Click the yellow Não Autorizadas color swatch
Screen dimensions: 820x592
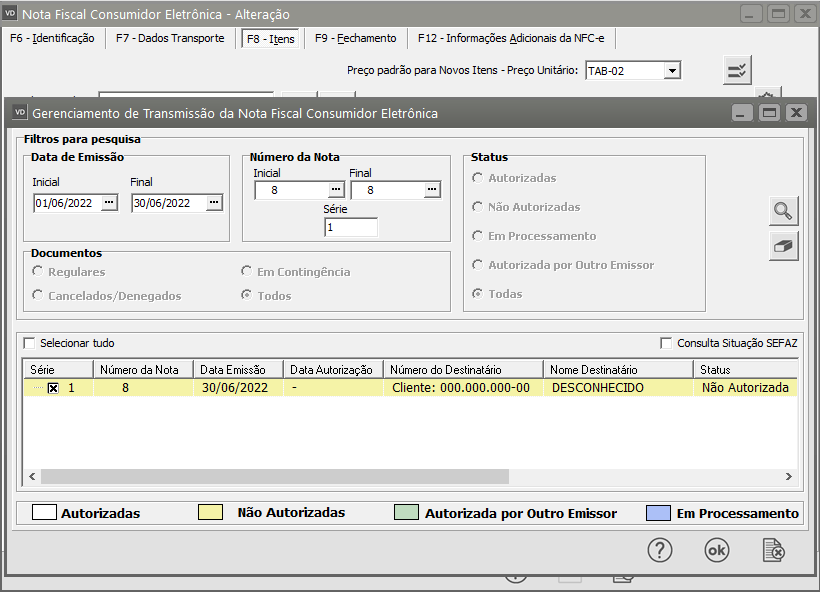211,513
